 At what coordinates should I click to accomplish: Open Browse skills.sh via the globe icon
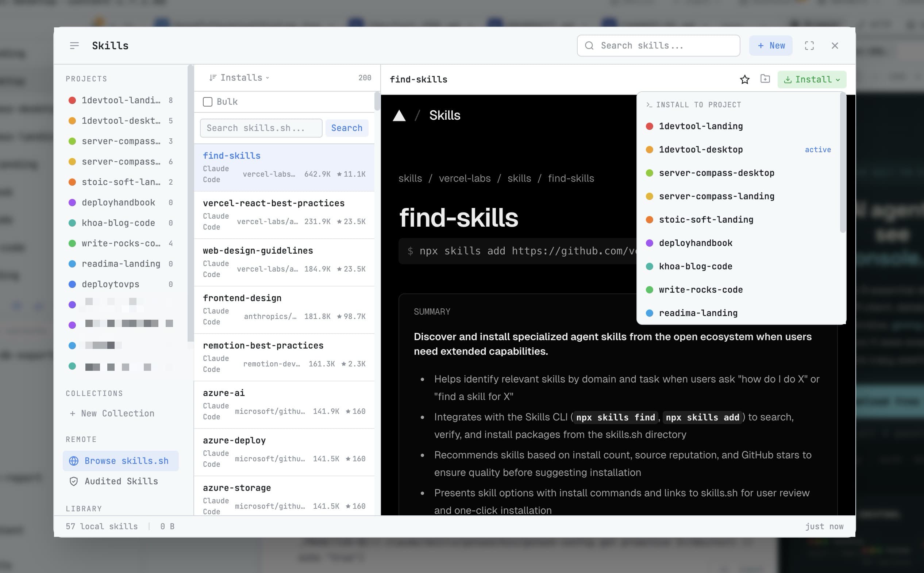pyautogui.click(x=73, y=461)
